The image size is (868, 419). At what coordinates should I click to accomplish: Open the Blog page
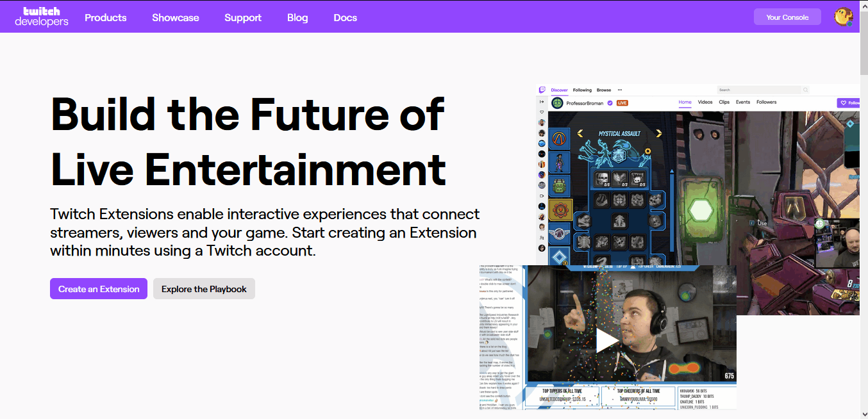coord(297,17)
